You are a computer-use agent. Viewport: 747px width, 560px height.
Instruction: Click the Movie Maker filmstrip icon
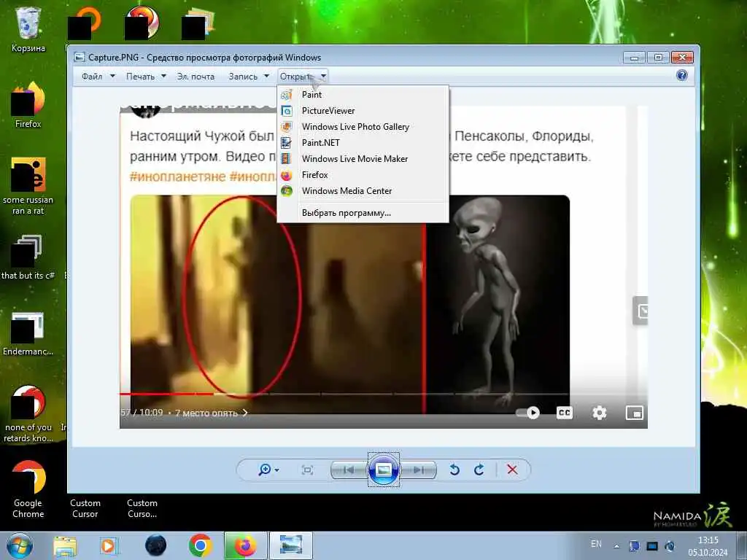[x=286, y=158]
